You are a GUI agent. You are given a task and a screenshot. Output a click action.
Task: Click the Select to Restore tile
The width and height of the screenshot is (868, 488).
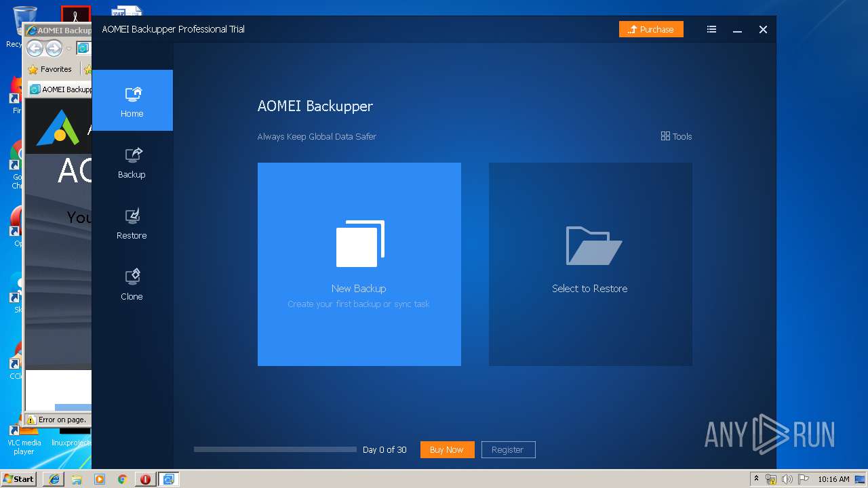pyautogui.click(x=591, y=264)
